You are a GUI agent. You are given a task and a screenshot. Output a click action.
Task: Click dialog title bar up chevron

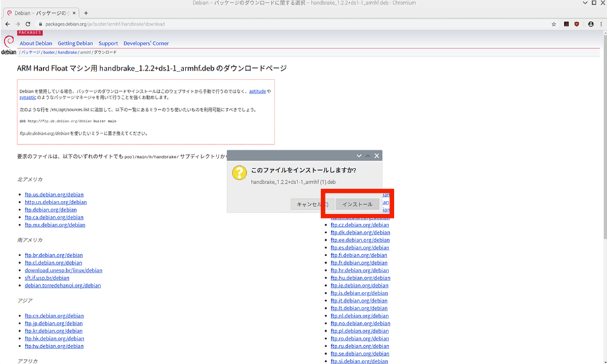[368, 156]
